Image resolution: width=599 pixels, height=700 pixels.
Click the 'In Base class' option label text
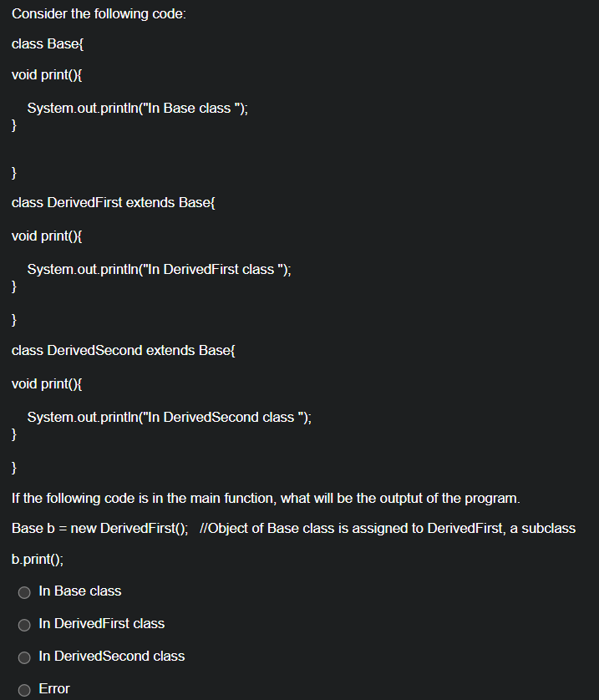tap(79, 591)
